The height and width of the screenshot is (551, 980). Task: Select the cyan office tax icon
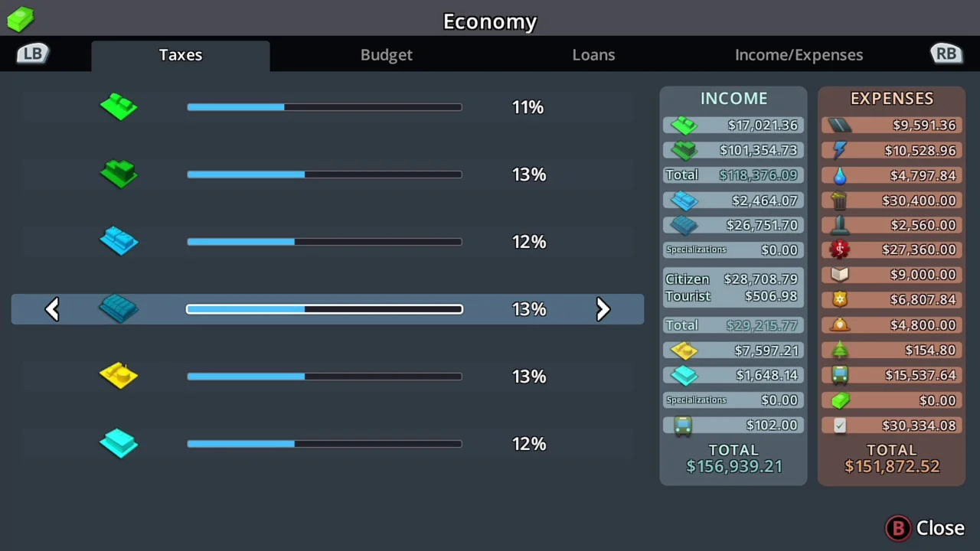pyautogui.click(x=119, y=443)
